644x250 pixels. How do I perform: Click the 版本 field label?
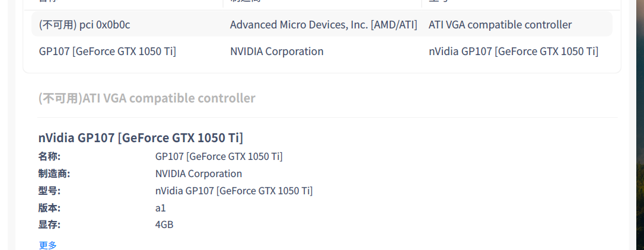click(49, 208)
